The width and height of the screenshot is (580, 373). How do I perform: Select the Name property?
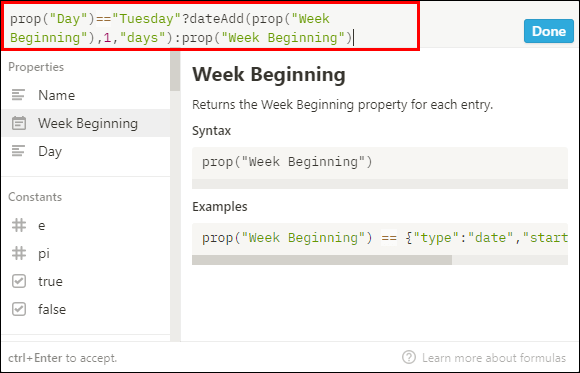[x=86, y=95]
